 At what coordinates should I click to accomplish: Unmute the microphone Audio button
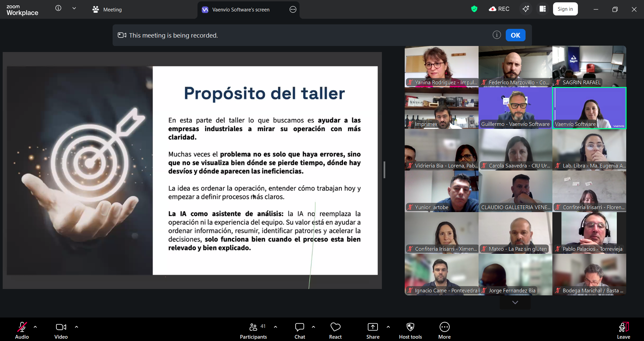22,331
